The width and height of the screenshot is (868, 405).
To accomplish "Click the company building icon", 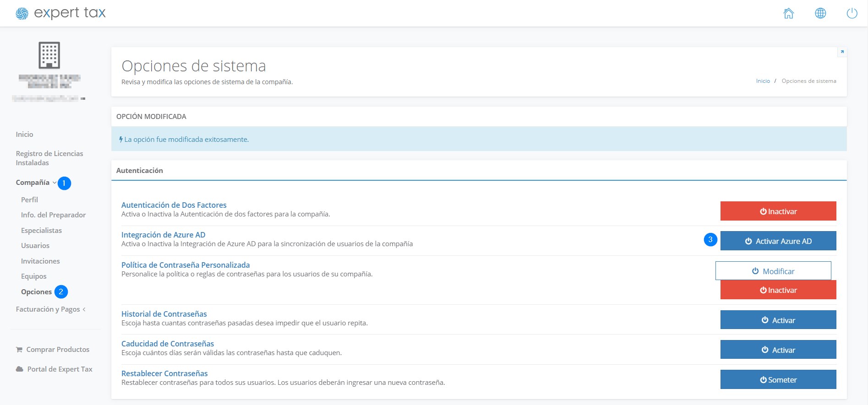I will click(x=49, y=55).
